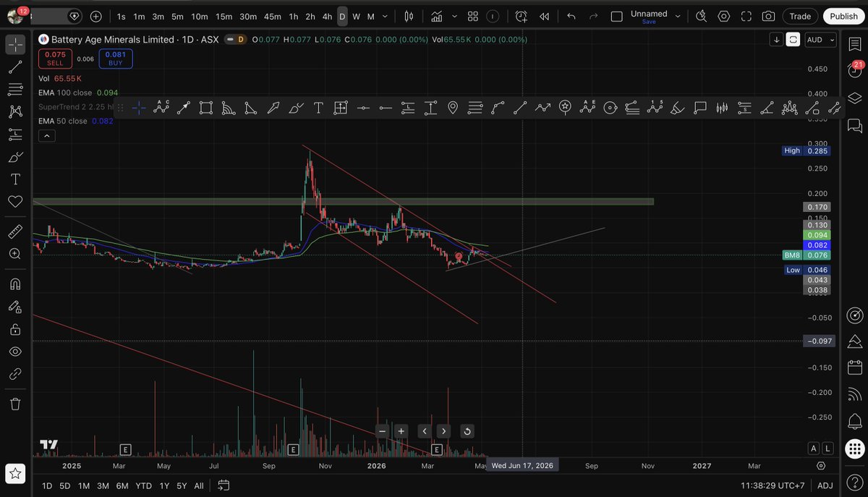Take a chart snapshot with the camera icon
Viewport: 868px width, 497px height.
(x=768, y=16)
